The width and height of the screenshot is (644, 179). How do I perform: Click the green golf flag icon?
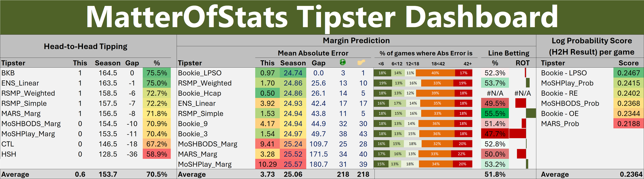tap(343, 62)
